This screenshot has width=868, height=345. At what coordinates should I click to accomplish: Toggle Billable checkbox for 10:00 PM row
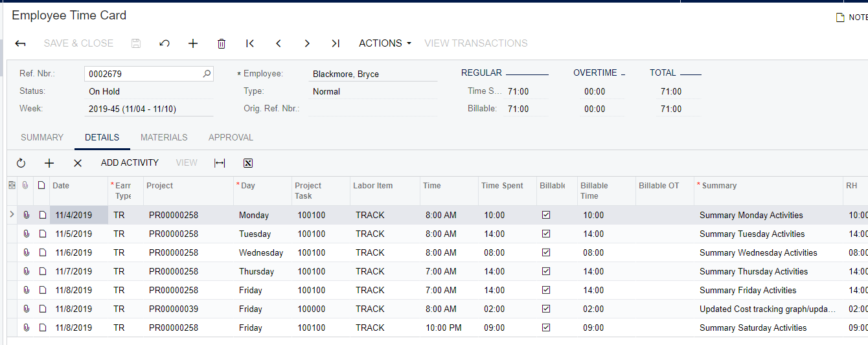tap(546, 328)
